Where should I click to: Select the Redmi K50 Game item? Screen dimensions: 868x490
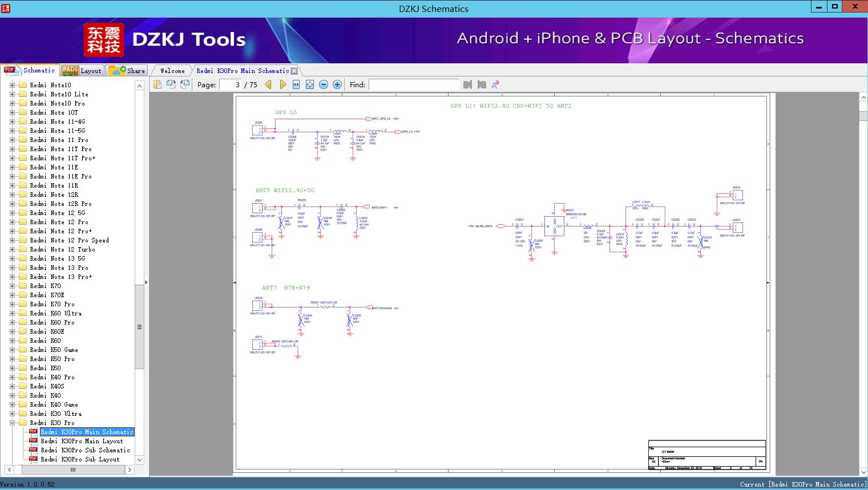(54, 350)
